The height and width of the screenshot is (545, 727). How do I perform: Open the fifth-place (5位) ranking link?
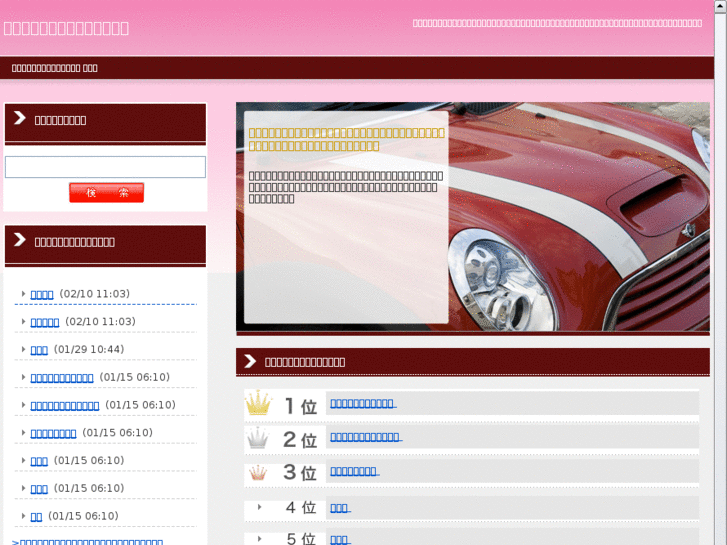pyautogui.click(x=340, y=540)
